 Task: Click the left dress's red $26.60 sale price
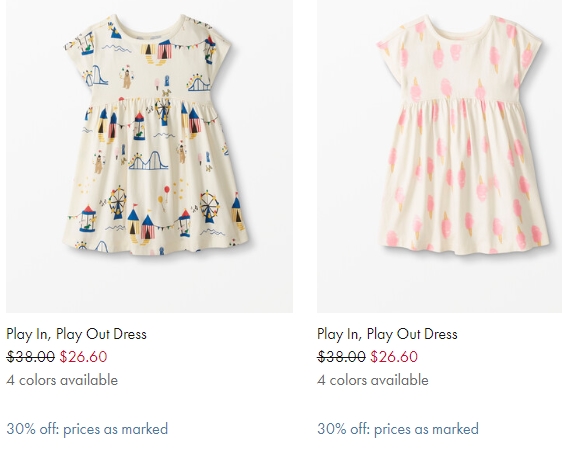[x=83, y=356]
